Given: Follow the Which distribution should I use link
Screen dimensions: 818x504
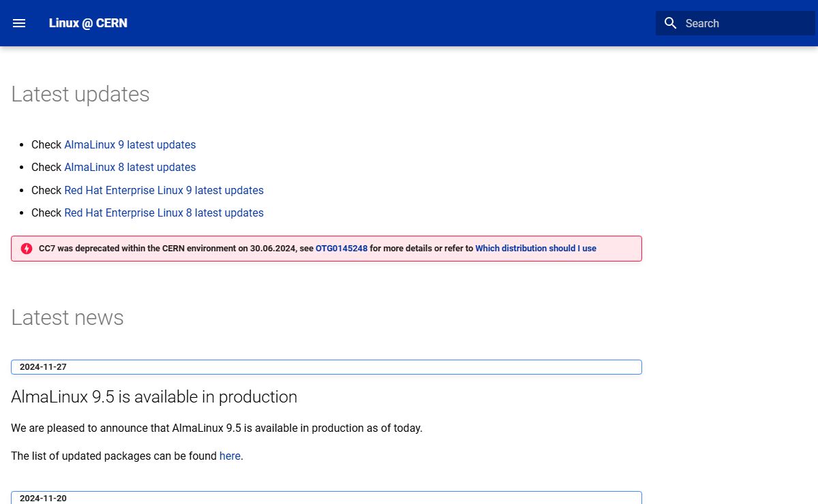Looking at the screenshot, I should click(x=536, y=249).
